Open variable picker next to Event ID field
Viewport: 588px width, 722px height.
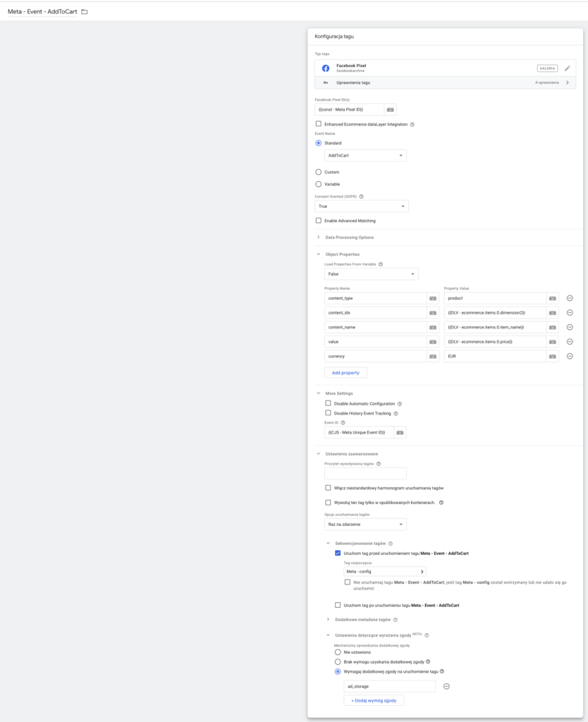coord(400,432)
